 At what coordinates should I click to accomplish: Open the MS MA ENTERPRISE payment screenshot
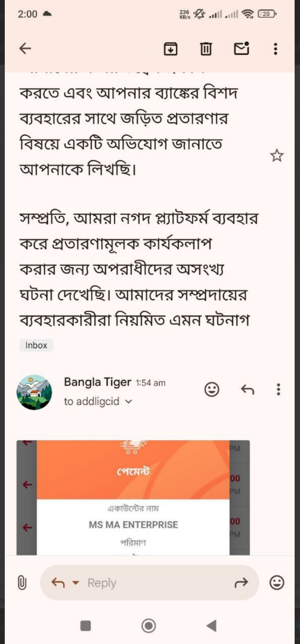point(133,497)
